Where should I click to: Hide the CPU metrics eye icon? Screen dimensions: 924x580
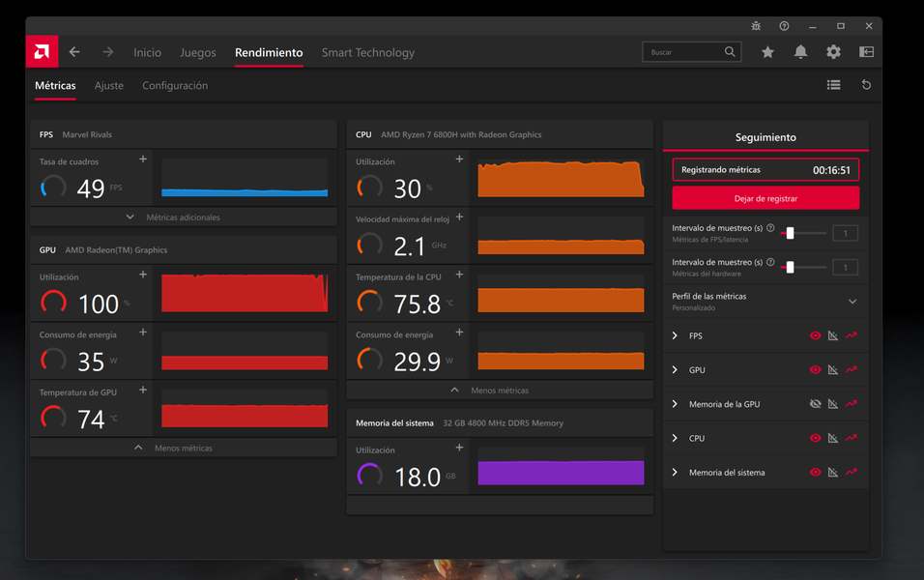(x=815, y=439)
